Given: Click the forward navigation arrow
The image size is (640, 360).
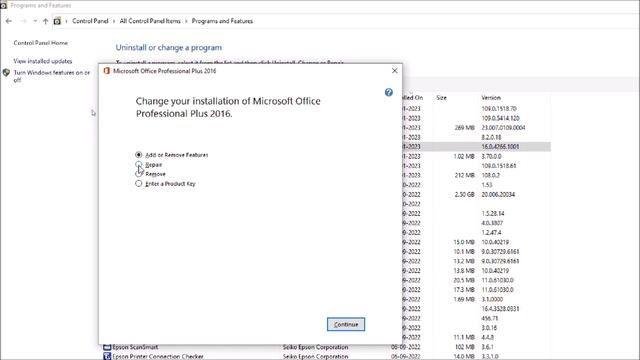Looking at the screenshot, I should (x=23, y=21).
